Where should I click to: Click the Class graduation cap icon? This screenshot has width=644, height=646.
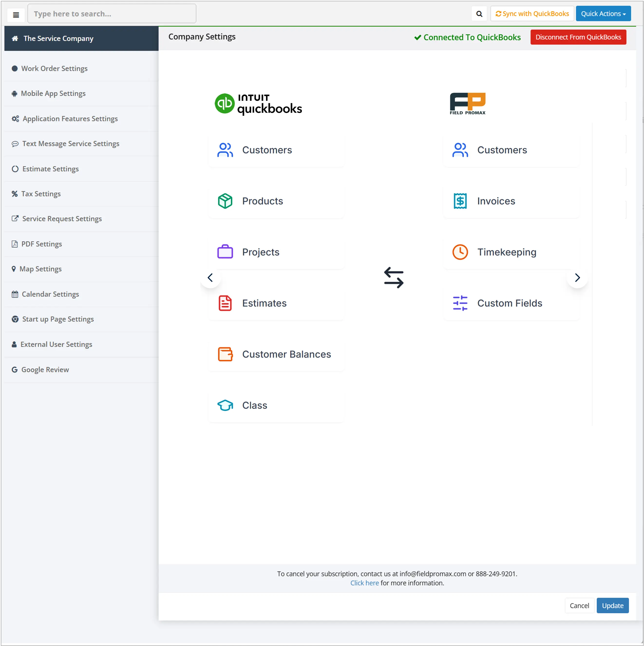coord(225,406)
